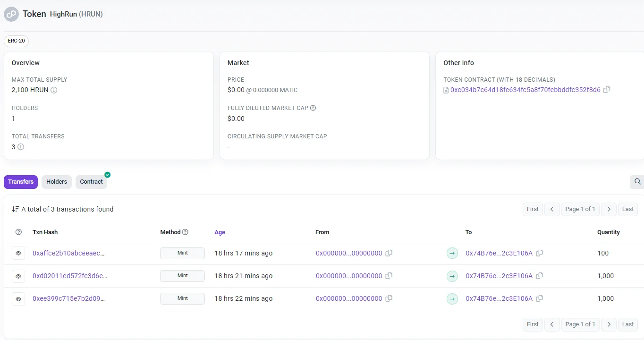
Task: Preview transaction 0xaffce2b10abceeaec with eye icon
Action: click(x=18, y=254)
